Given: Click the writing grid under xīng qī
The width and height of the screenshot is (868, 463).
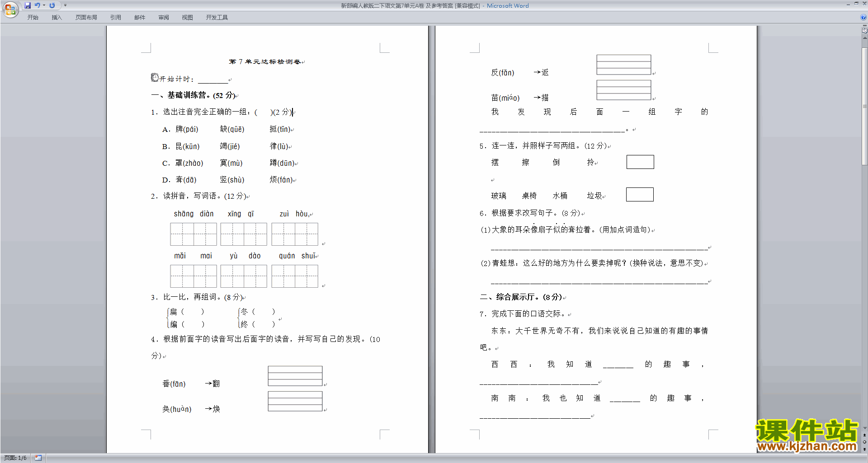Looking at the screenshot, I should click(244, 234).
